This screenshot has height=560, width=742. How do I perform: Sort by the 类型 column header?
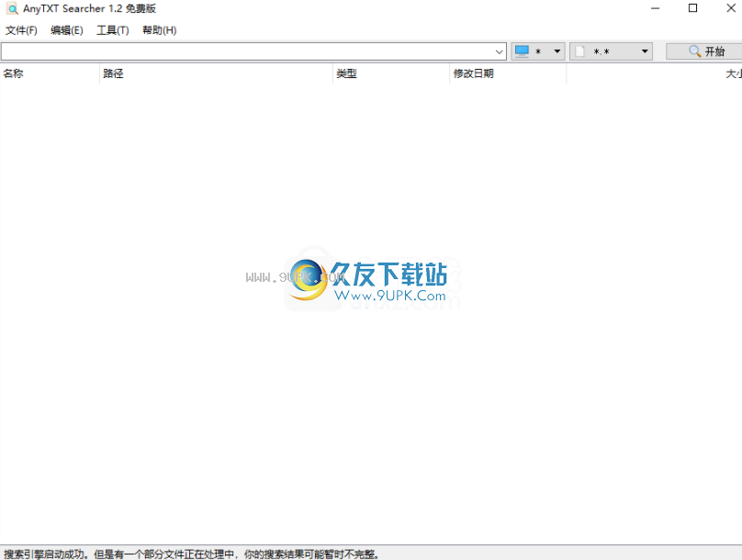[391, 73]
